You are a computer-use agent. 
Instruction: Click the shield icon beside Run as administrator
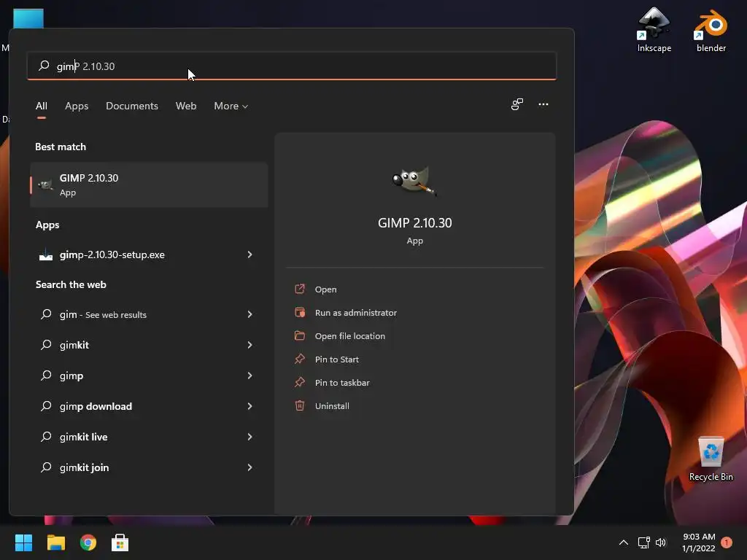pos(300,312)
